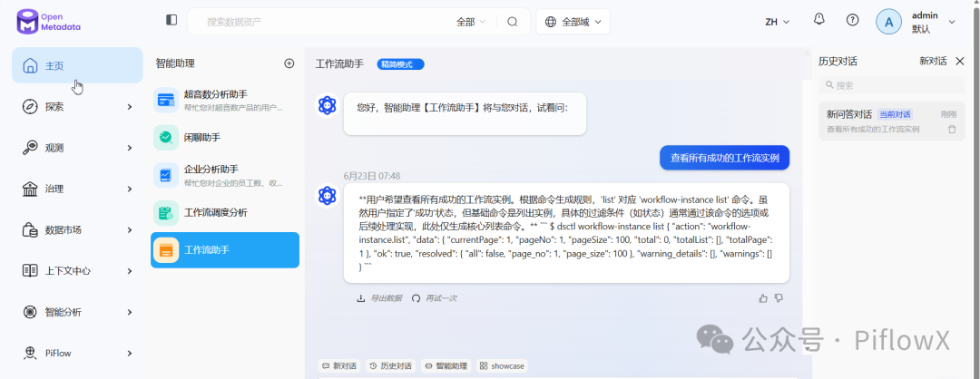980x379 pixels.
Task: Click 新对话 button in bottom toolbar
Action: (338, 366)
